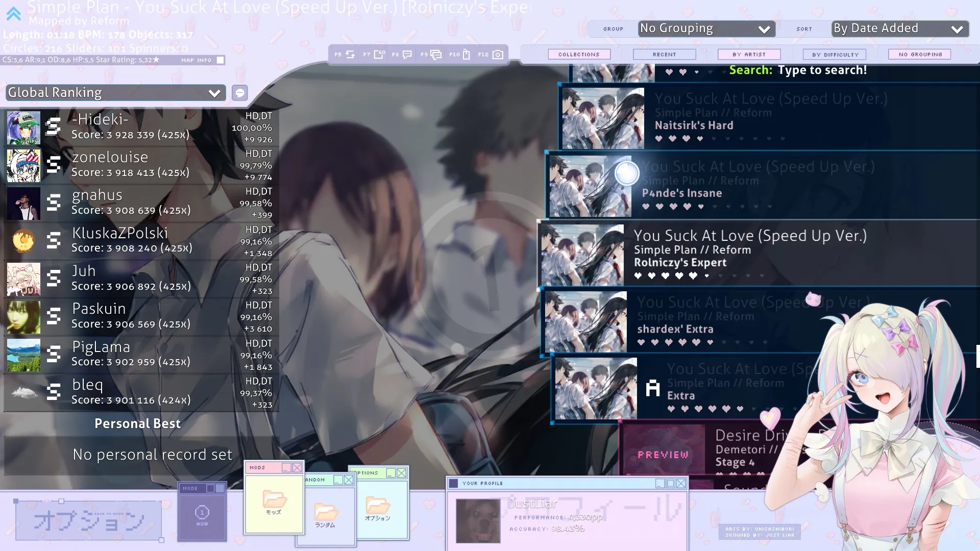Open -Hideki- score of 3 928 339
The width and height of the screenshot is (980, 551).
pyautogui.click(x=141, y=127)
